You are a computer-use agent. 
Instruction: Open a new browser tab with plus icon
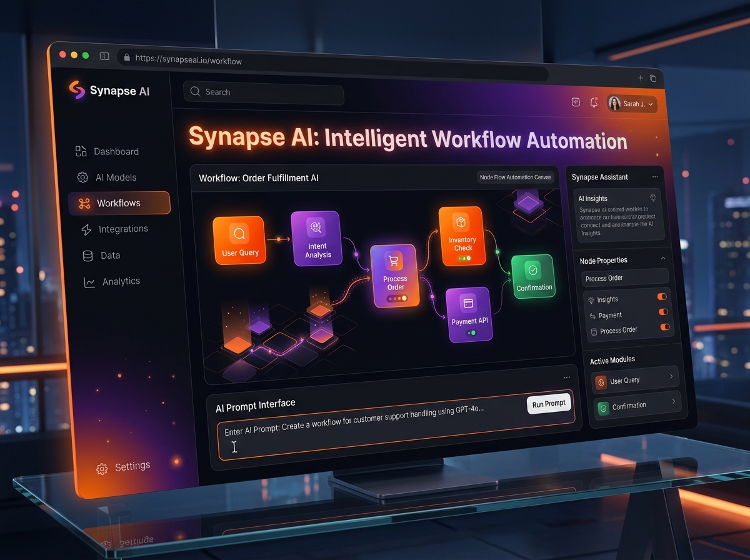(x=640, y=78)
